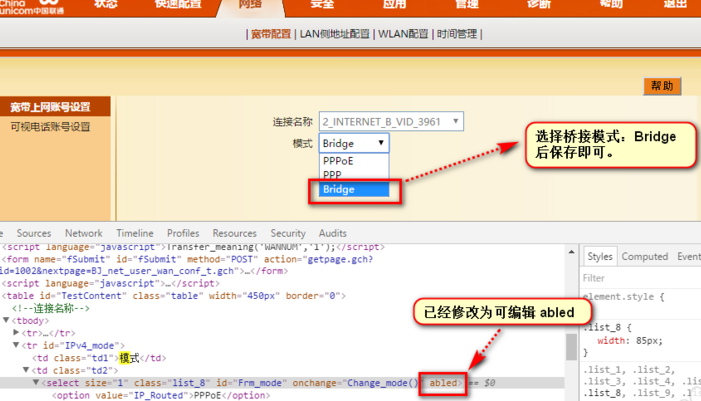
Task: Select 可视电话账号设置 in the sidebar
Action: coord(51,127)
